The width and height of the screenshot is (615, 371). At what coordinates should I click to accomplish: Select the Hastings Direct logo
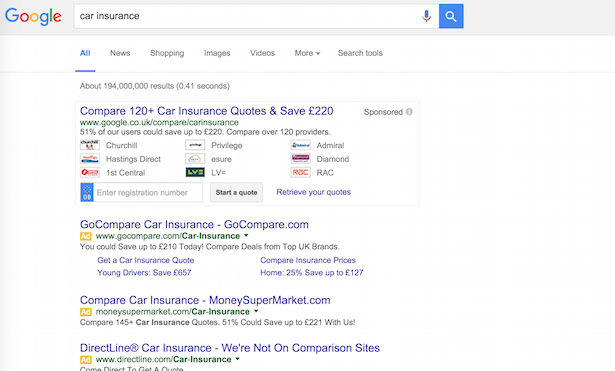90,159
